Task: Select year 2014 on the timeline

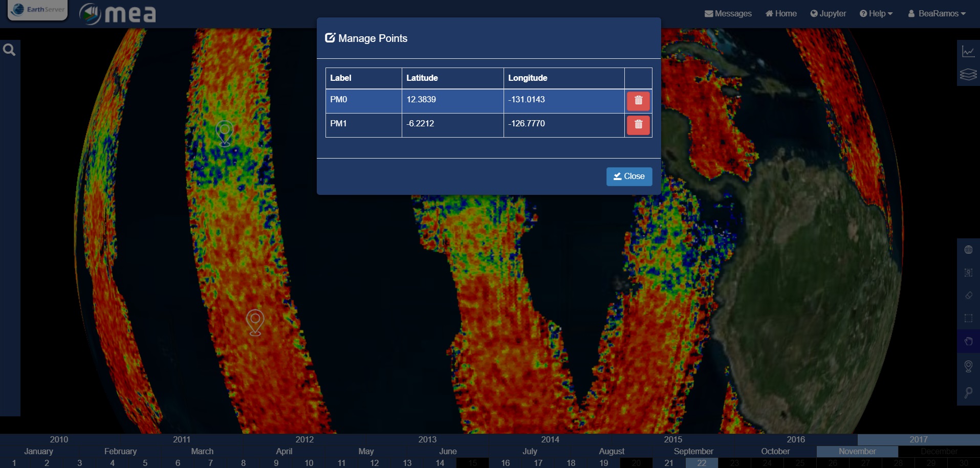Action: [x=550, y=439]
